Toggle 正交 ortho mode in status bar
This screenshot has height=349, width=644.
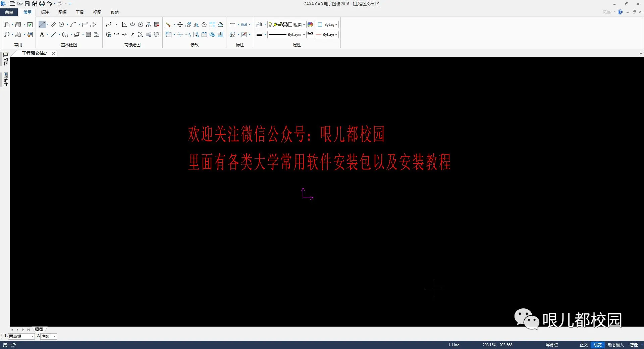pos(584,345)
